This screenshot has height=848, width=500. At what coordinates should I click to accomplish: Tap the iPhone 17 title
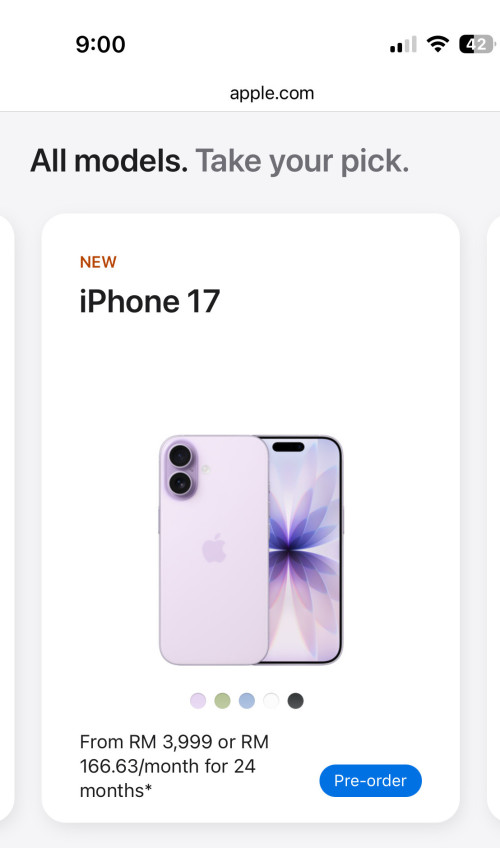(x=150, y=301)
